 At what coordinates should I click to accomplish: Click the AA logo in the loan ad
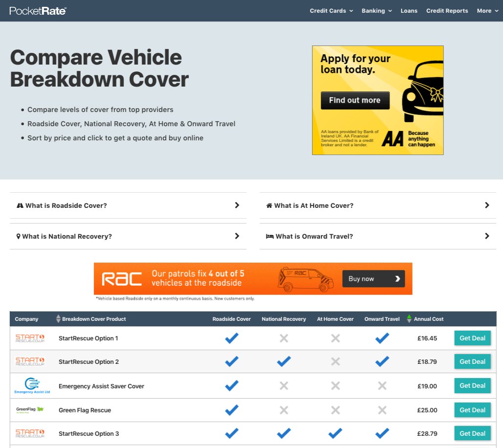tap(392, 139)
